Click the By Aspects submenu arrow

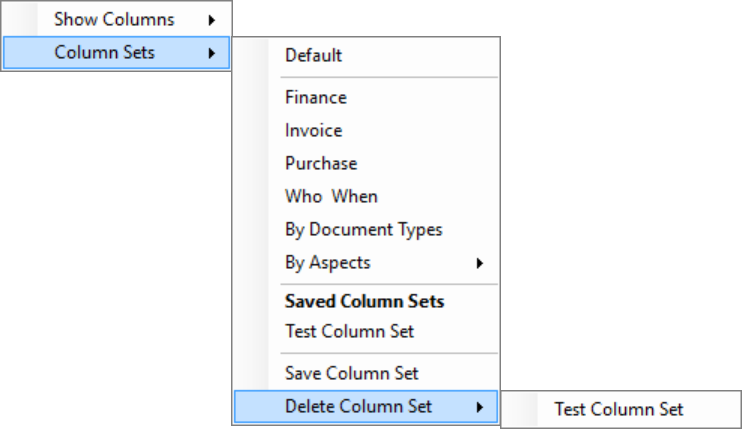(480, 263)
